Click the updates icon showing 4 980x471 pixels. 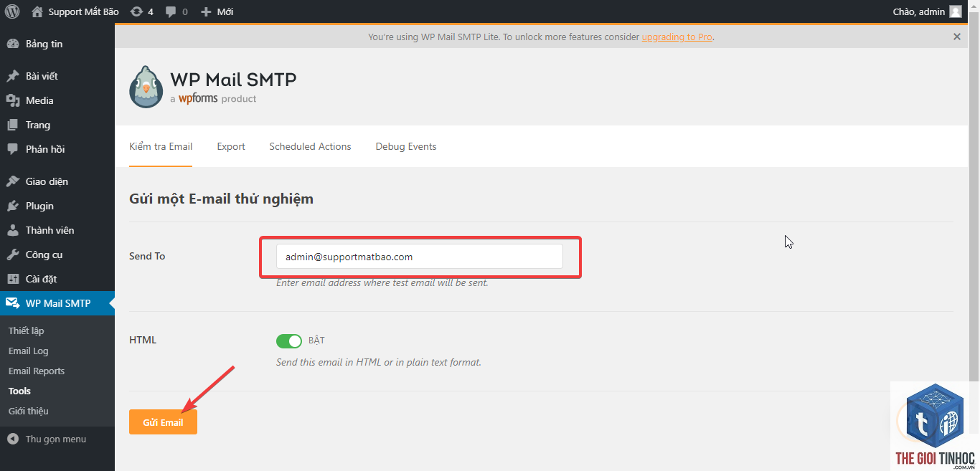pyautogui.click(x=136, y=11)
